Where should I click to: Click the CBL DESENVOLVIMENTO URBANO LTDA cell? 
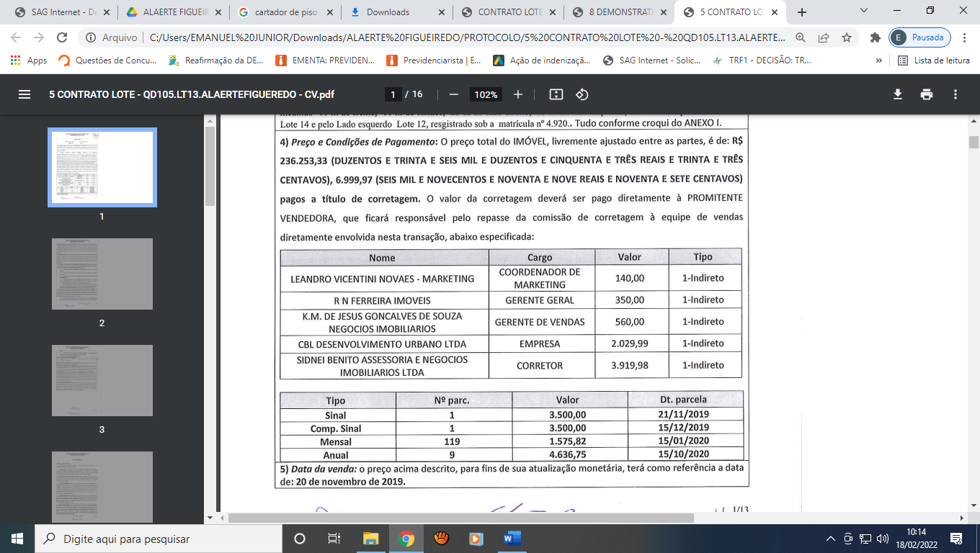[384, 343]
